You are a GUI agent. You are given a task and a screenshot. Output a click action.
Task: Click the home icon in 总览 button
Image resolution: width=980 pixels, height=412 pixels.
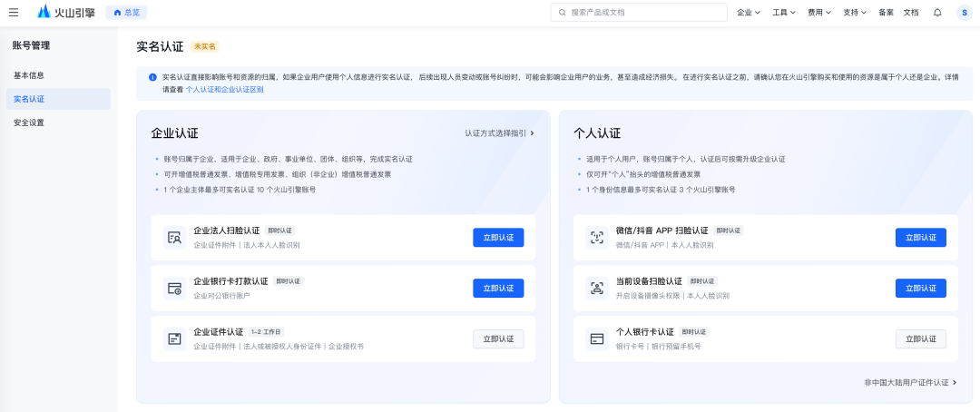(x=117, y=13)
